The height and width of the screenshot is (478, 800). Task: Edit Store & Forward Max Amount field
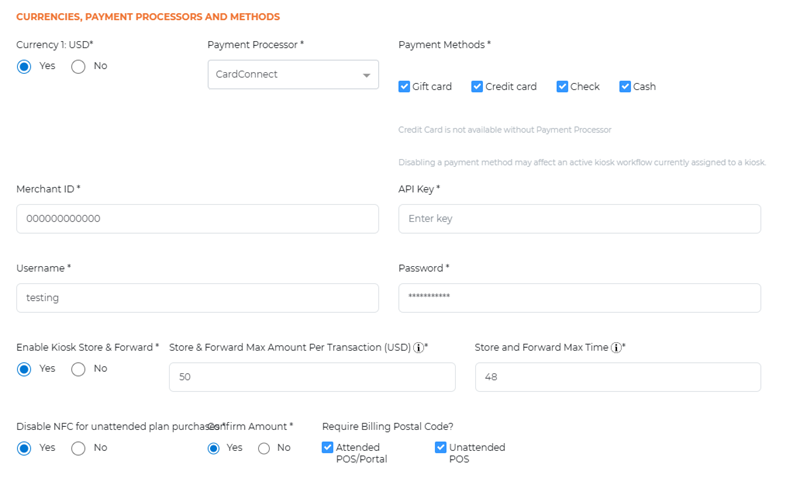point(312,377)
